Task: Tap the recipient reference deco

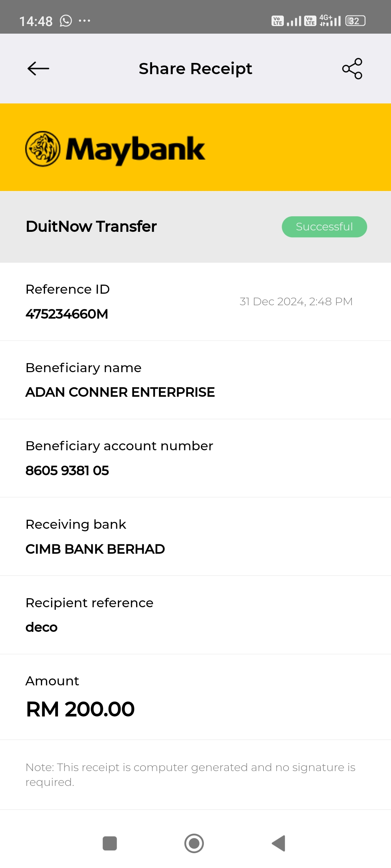Action: coord(42,627)
